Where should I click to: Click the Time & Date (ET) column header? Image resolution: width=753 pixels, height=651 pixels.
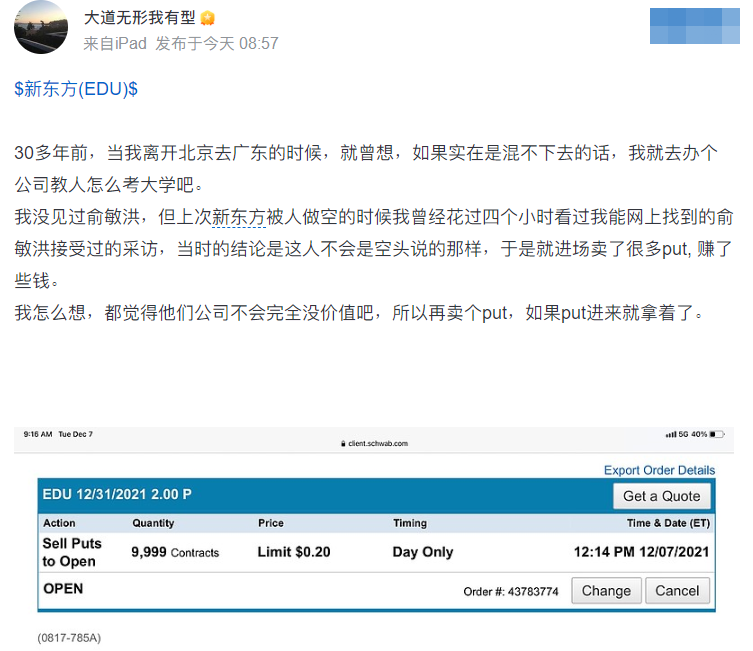click(x=668, y=523)
